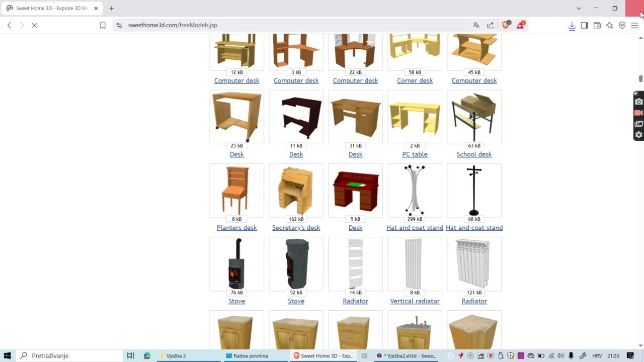
Task: Click the page vertical scrollbar thumb
Action: 640,79
